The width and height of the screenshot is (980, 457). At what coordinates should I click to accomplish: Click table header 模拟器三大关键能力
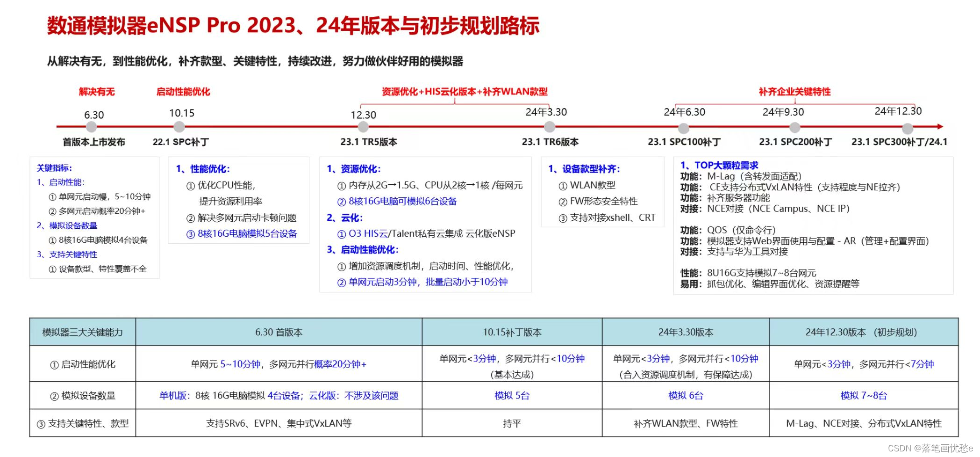click(83, 333)
